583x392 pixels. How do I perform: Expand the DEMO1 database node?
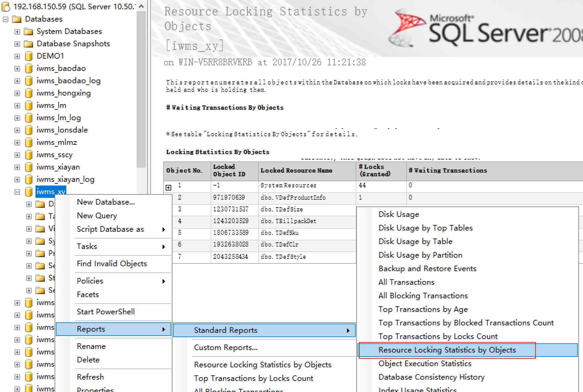17,56
